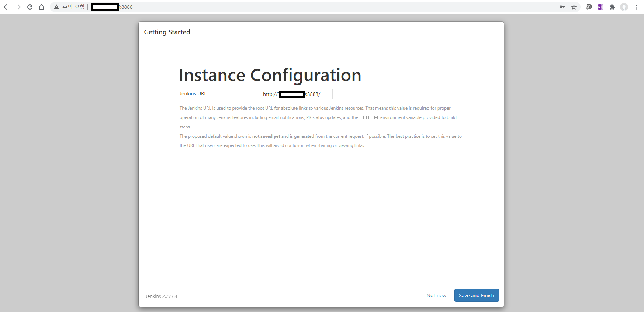Open the Chrome three-dot menu
Viewport: 644px width, 312px height.
(636, 7)
